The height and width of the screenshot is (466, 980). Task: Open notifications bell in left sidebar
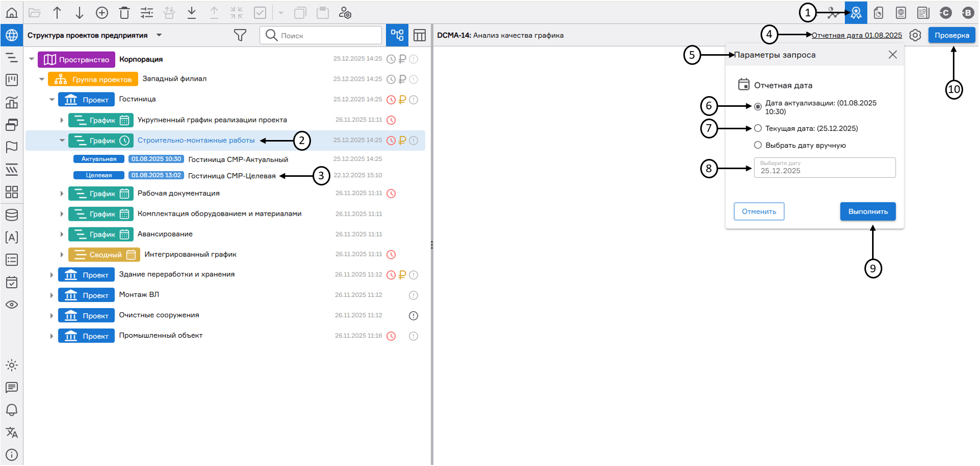(x=11, y=410)
